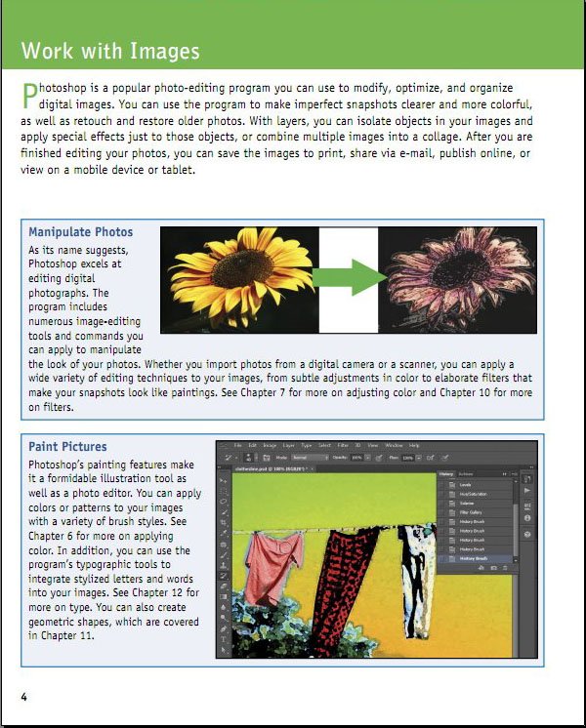Screen dimensions: 586x728
Task: Open the tool preset picker in options bar
Action: coord(230,458)
